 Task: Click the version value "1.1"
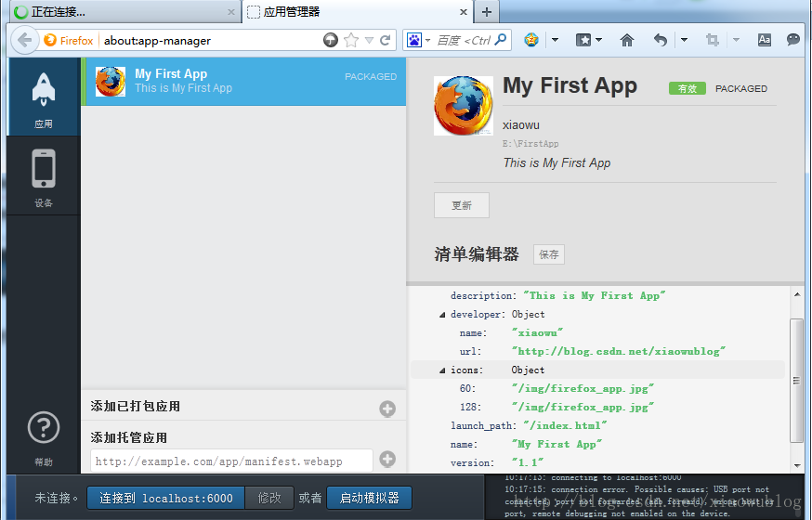pos(528,462)
